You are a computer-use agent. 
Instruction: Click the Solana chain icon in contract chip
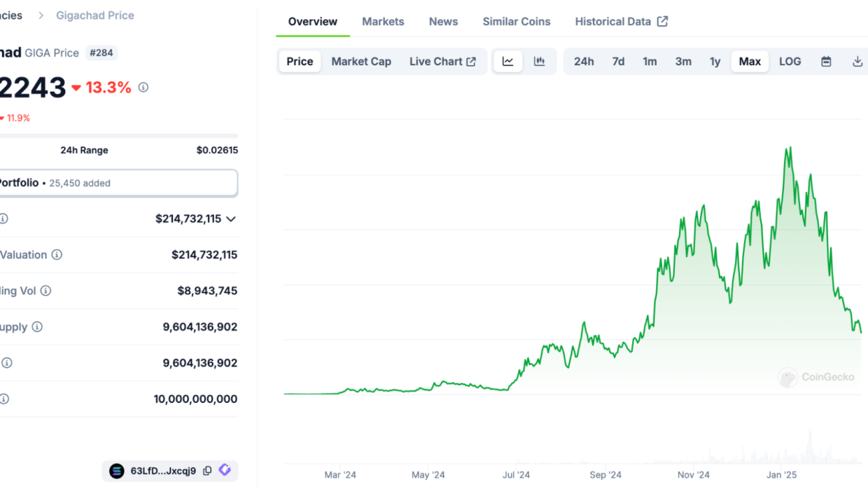[x=116, y=471]
